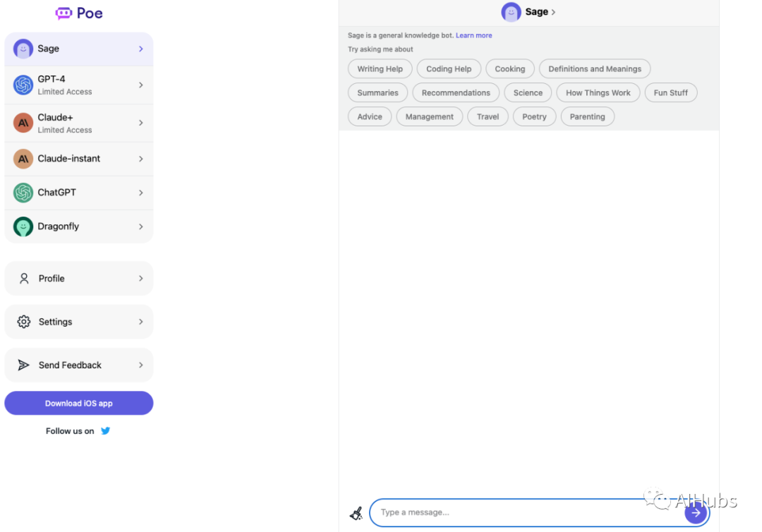Click the Claude+ bot avatar icon

pyautogui.click(x=23, y=123)
